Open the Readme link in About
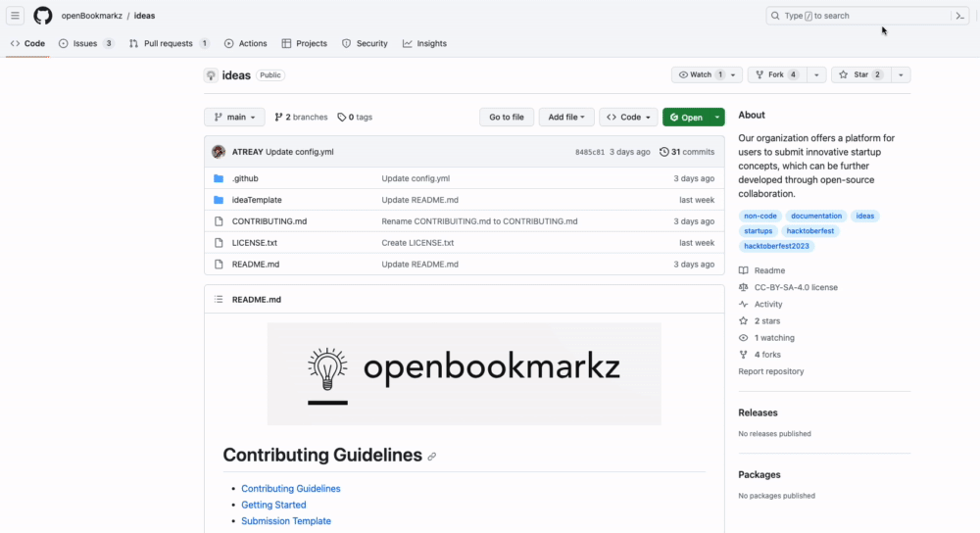The width and height of the screenshot is (980, 533). [761, 270]
